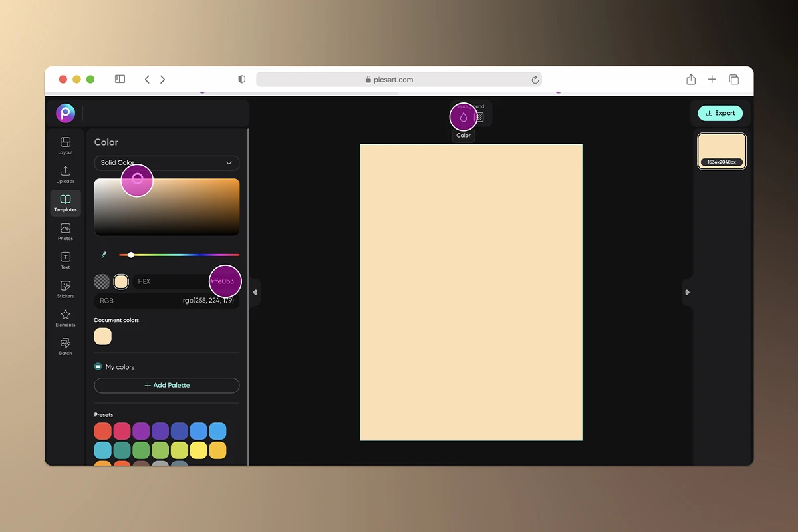Screen dimensions: 798x532
Task: Select the Background Color tab above canvas
Action: (x=464, y=117)
